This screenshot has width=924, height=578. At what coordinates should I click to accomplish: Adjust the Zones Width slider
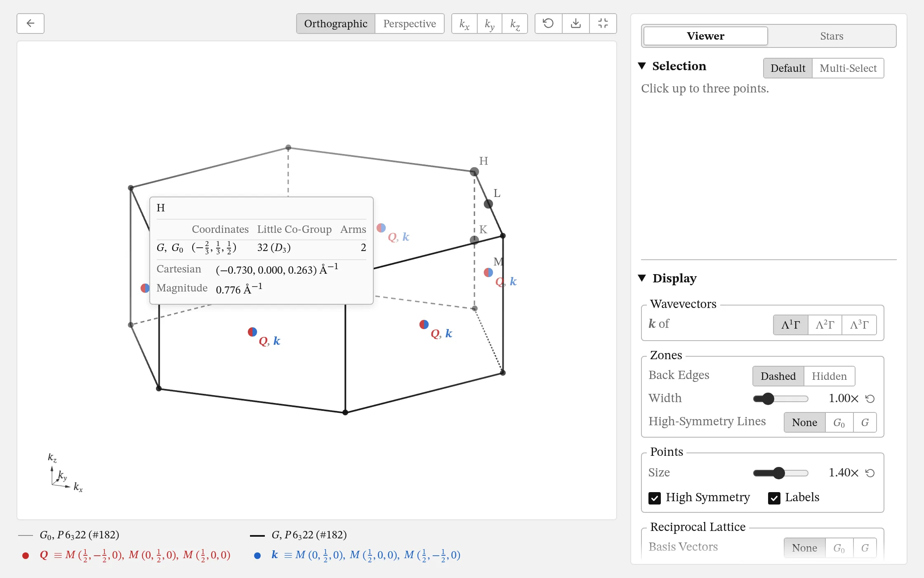[x=780, y=398]
